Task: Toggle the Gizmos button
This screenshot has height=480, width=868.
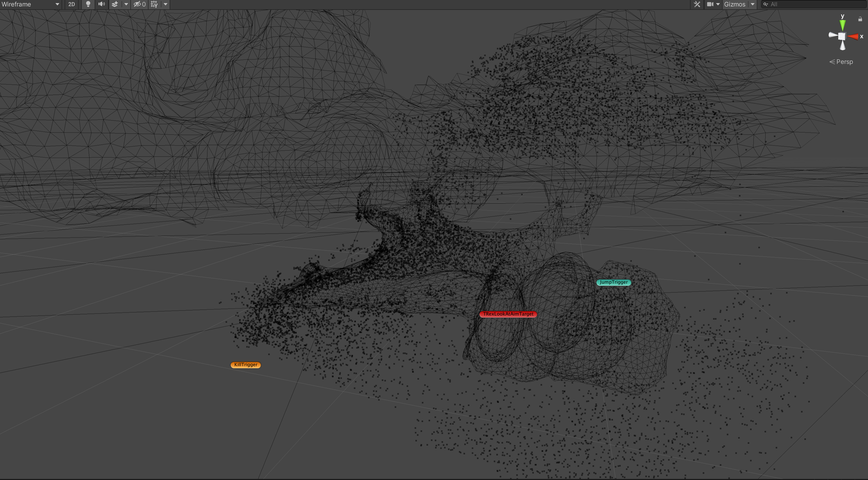Action: click(x=735, y=4)
